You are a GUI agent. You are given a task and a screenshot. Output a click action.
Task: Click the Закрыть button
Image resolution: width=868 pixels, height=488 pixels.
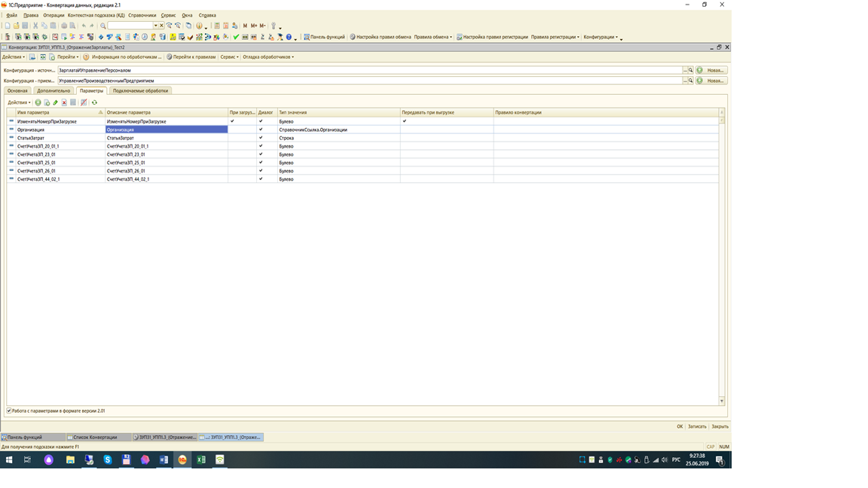click(x=720, y=426)
